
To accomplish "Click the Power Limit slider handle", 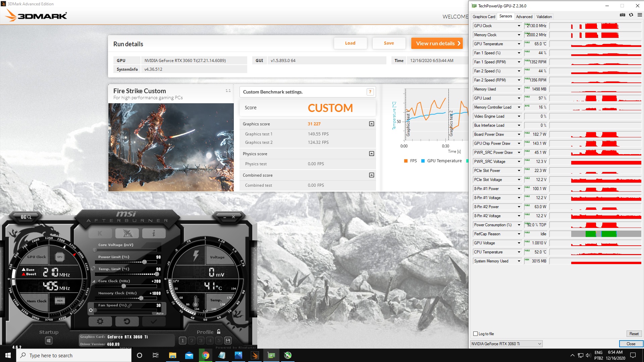I will (144, 262).
